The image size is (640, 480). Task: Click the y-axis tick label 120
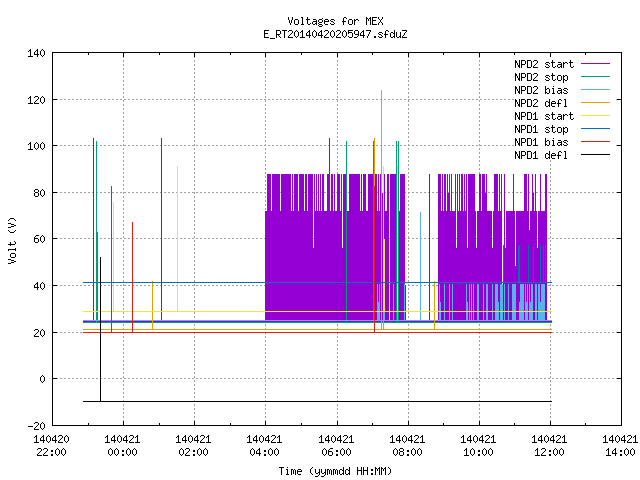(36, 100)
